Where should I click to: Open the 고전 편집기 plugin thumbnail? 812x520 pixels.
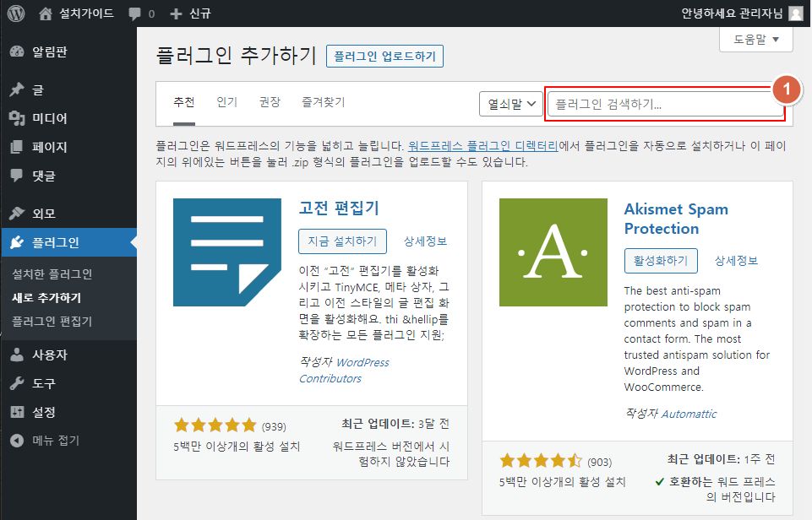click(227, 252)
